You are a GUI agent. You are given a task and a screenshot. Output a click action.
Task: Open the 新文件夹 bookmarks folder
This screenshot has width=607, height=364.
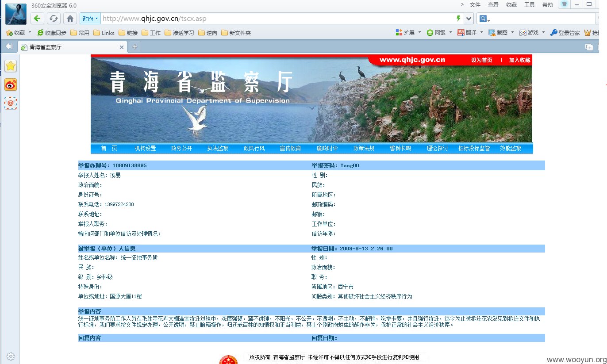coord(236,33)
